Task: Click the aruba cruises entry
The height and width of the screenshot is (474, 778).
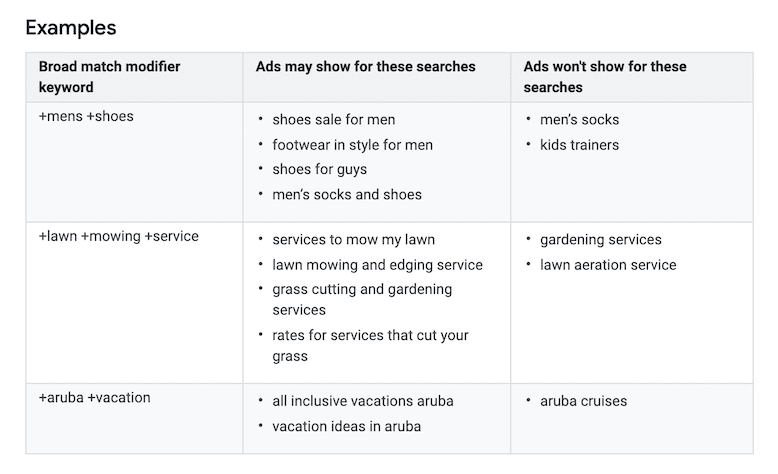Action: [583, 401]
